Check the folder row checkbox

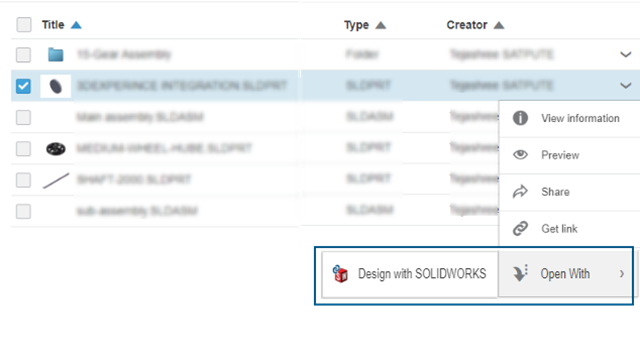click(x=23, y=54)
